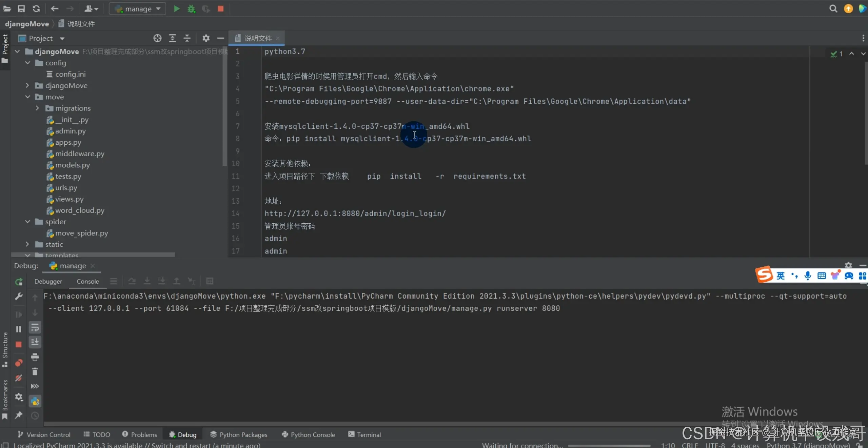Open the Python Packages tool window

tap(239, 435)
